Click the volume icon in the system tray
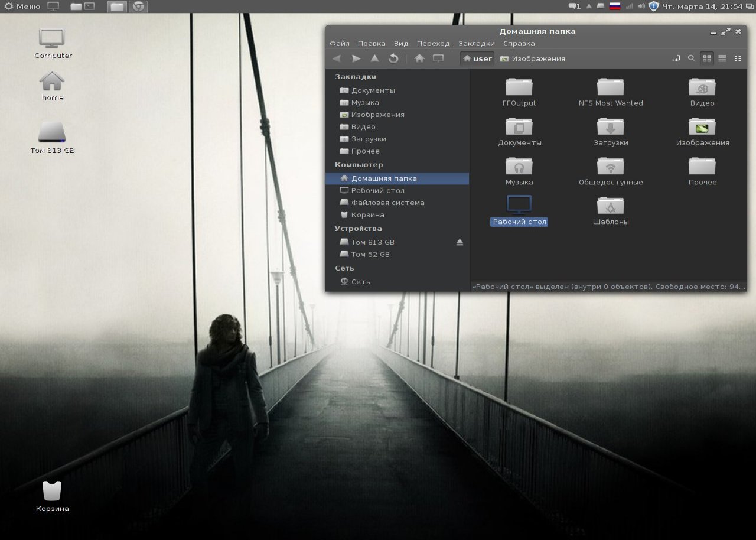 click(x=641, y=6)
